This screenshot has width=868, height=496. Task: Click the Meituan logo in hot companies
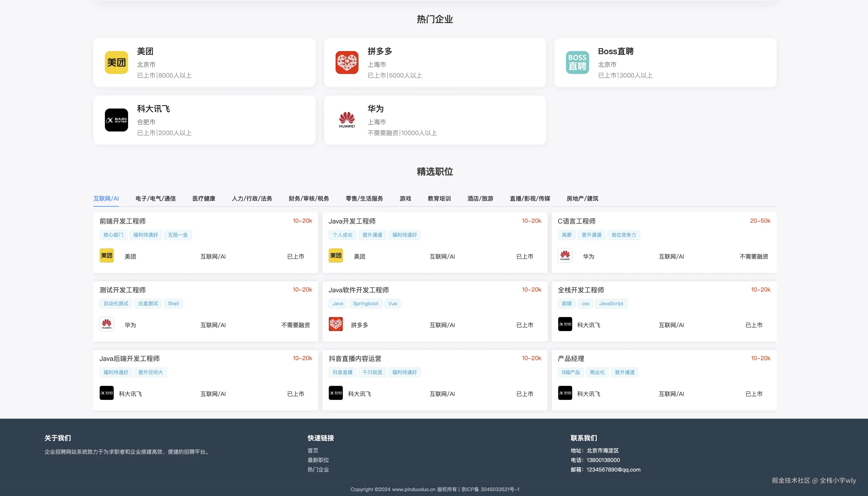tap(116, 63)
